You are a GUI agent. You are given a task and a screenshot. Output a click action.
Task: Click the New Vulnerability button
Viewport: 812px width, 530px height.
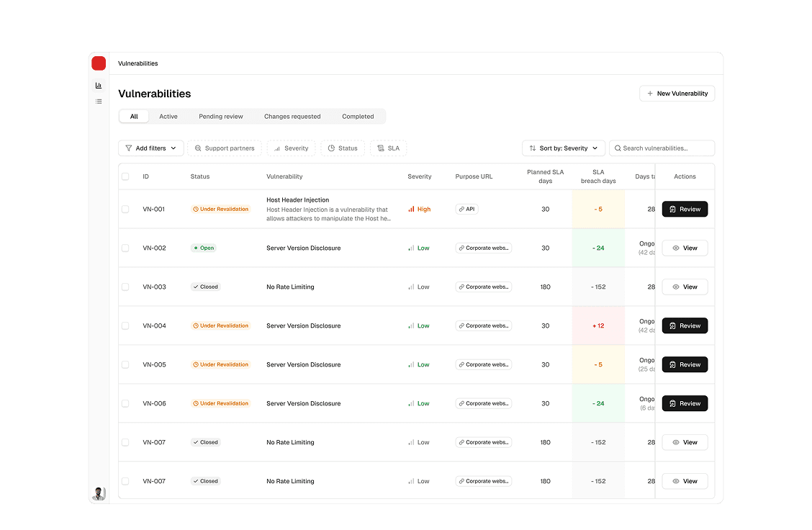point(677,94)
